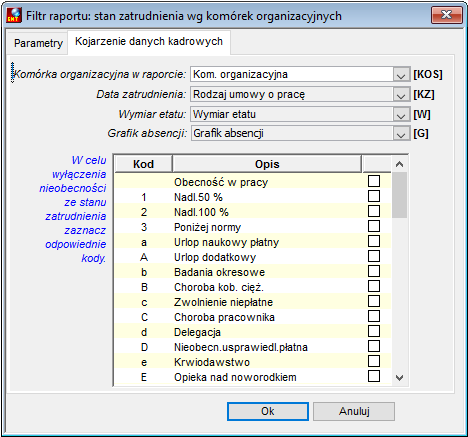The height and width of the screenshot is (437, 468).
Task: Switch to the Parametry tab
Action: pos(38,43)
